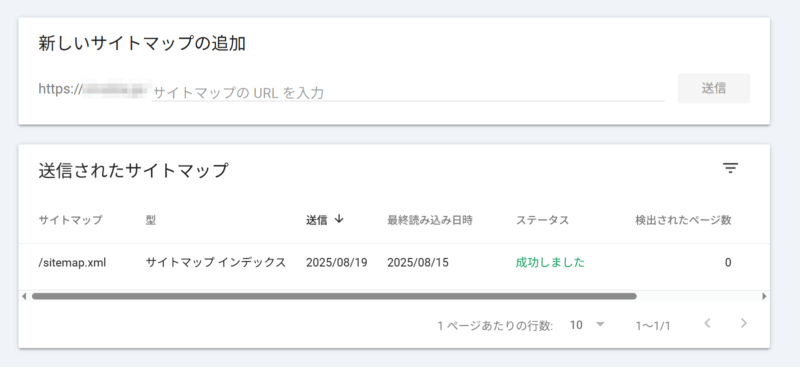The width and height of the screenshot is (800, 367).
Task: Sort by the 型 column header
Action: coord(151,220)
